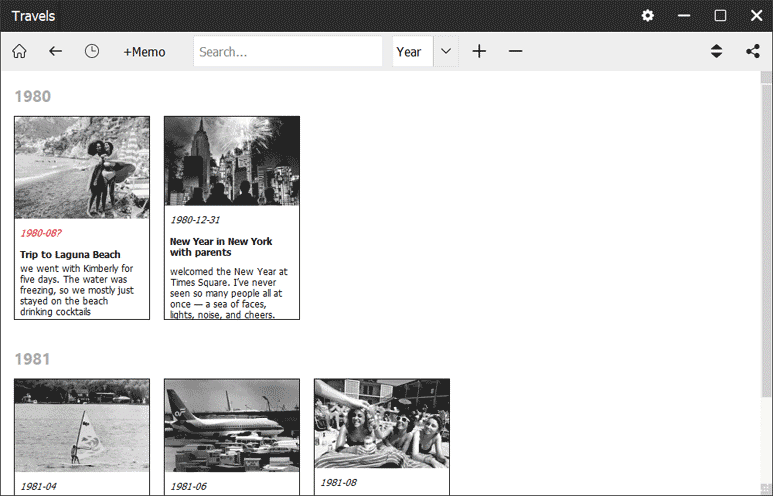This screenshot has width=773, height=496.
Task: Click the Year combo box text
Action: tap(412, 51)
